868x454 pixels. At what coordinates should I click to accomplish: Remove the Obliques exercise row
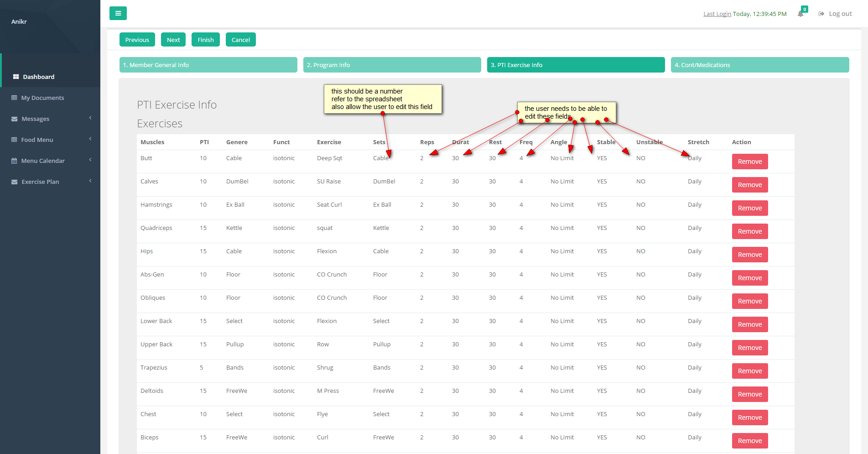pos(750,301)
